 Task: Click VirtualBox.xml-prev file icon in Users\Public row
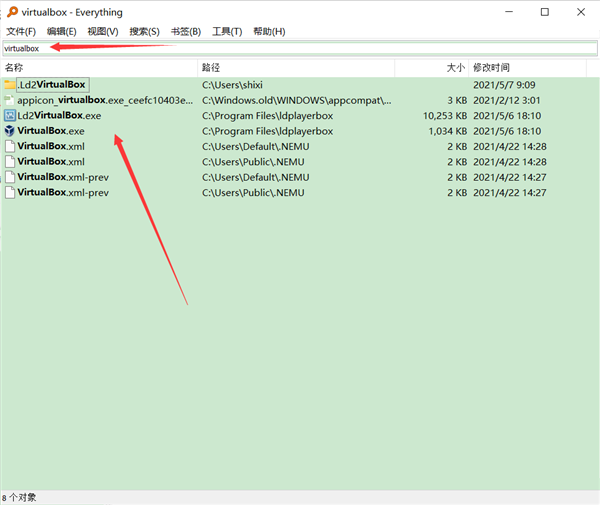coord(10,192)
